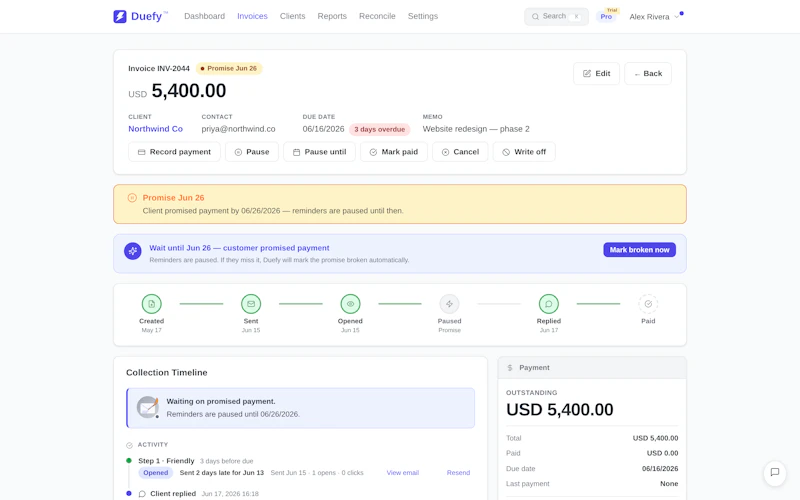Go to the Invoices tab
The width and height of the screenshot is (800, 500).
tap(252, 16)
